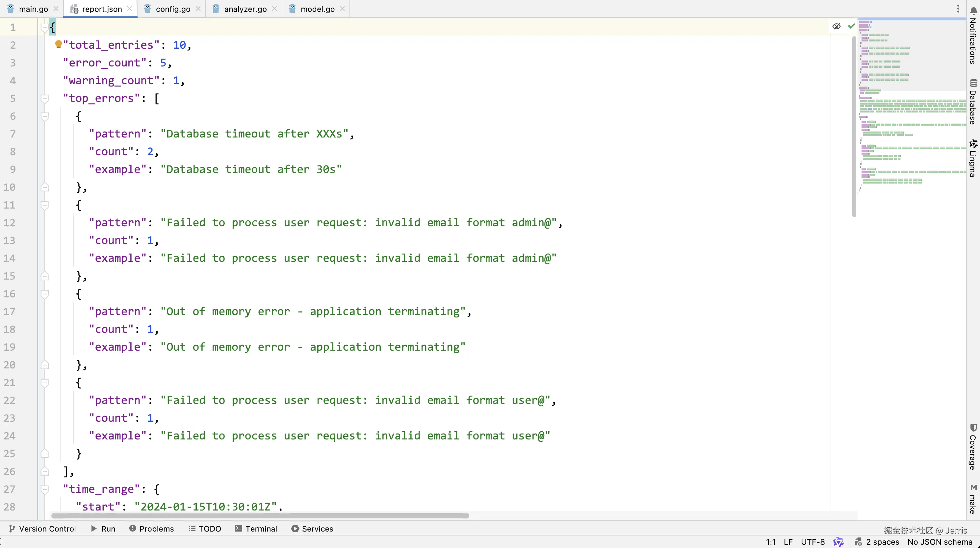
Task: Open the editor tabs more options menu
Action: [x=958, y=9]
